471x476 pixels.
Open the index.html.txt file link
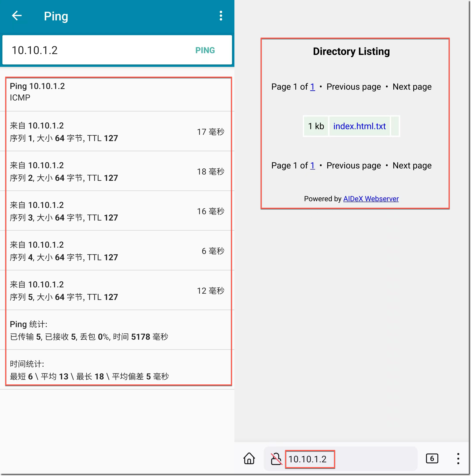tap(359, 126)
